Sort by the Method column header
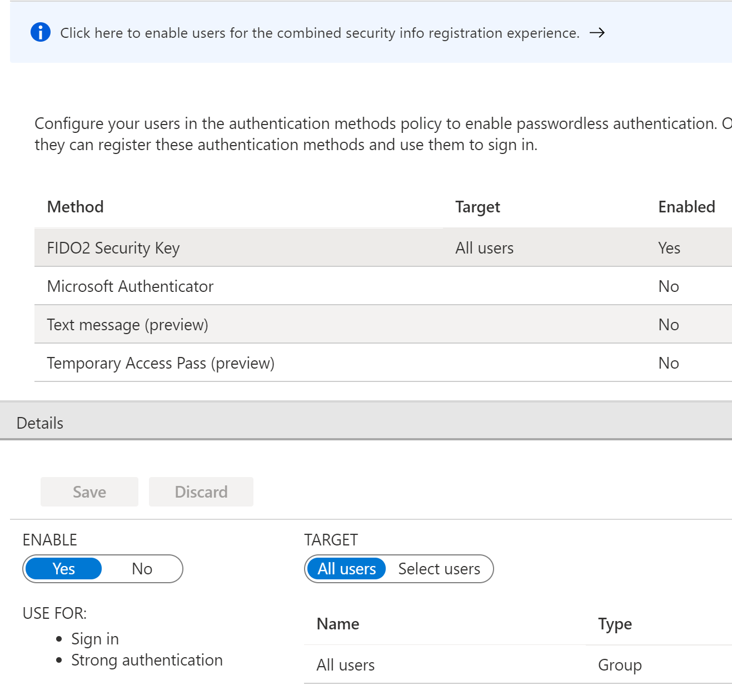Screen dimensions: 732x700 pyautogui.click(x=76, y=207)
